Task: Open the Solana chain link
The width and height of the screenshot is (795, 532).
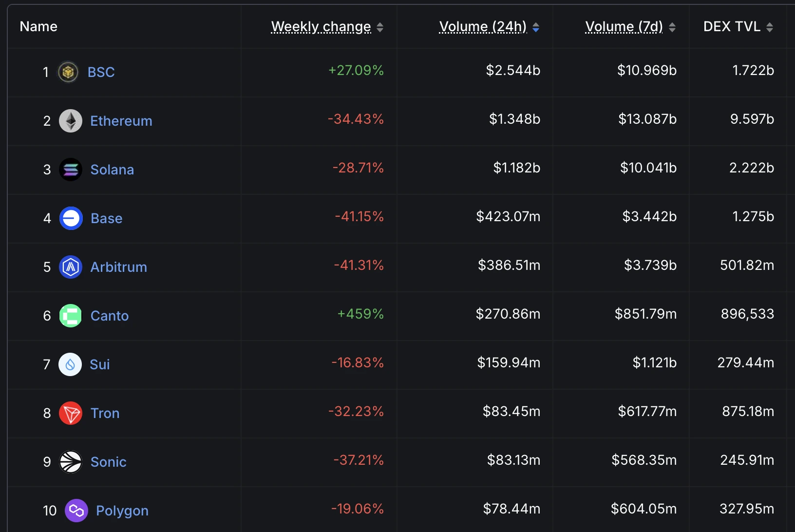Action: (x=112, y=170)
